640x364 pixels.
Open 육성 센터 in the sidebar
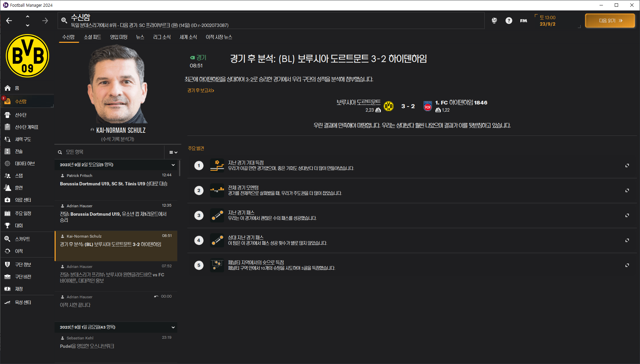click(x=27, y=302)
